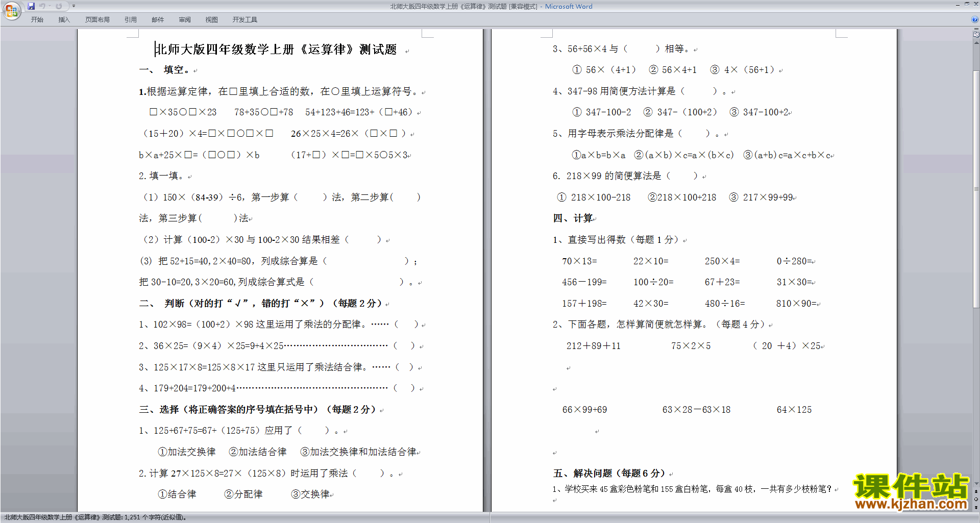Click the split-window bar above the ruler icon

pyautogui.click(x=976, y=30)
